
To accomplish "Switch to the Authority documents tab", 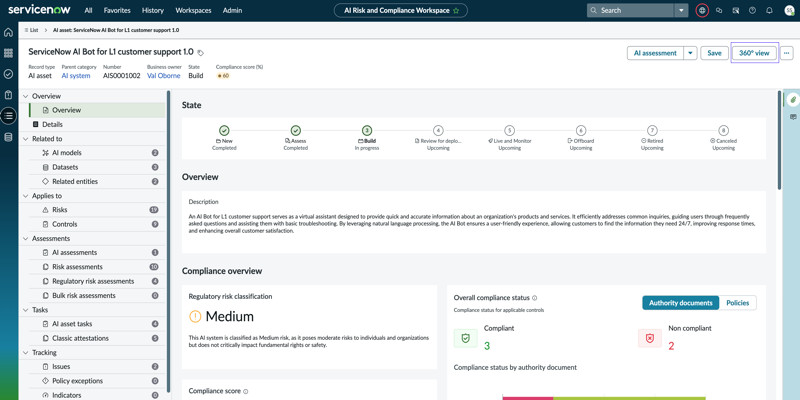I will click(x=681, y=303).
